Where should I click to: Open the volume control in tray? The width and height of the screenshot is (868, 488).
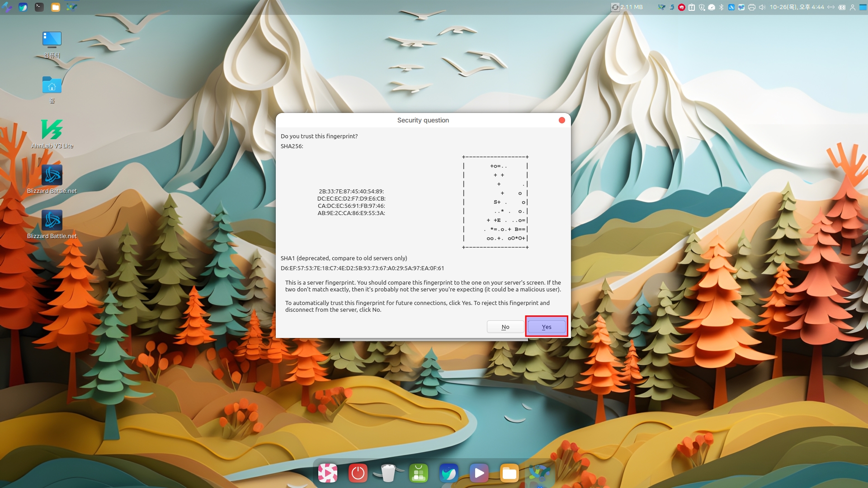point(762,7)
